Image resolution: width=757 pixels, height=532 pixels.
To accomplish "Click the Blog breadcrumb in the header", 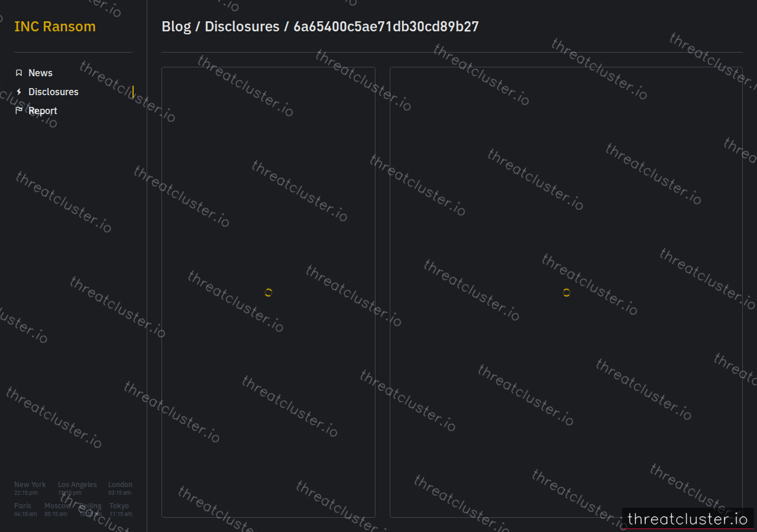I will click(x=176, y=27).
